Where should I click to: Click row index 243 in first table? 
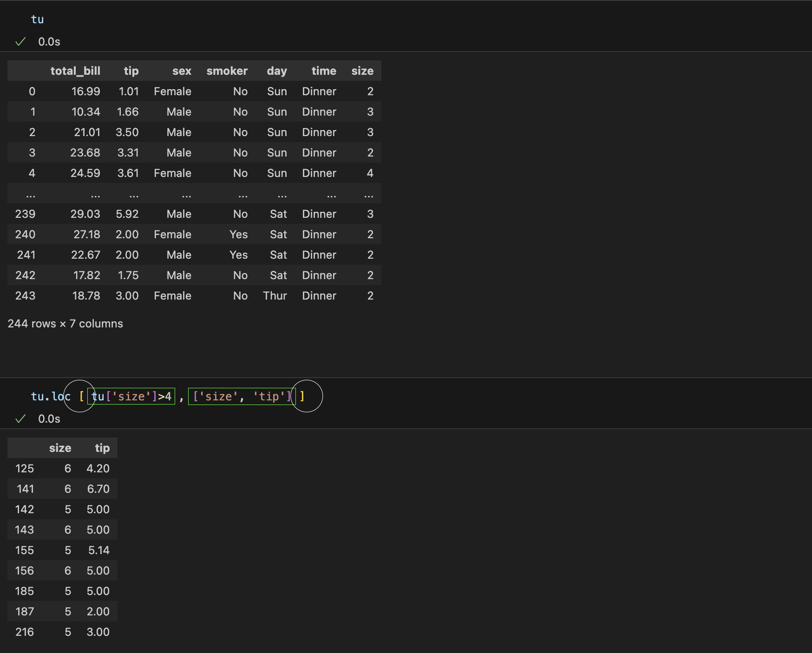(x=25, y=296)
